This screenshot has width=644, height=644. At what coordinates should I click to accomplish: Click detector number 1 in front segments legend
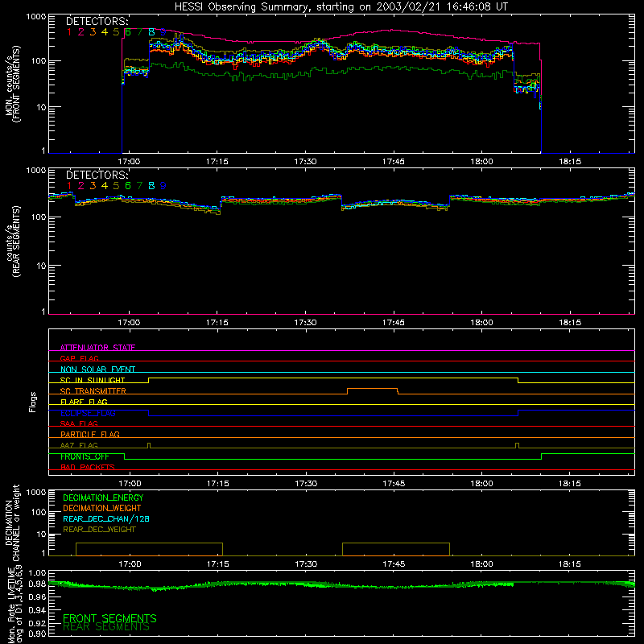tap(69, 32)
